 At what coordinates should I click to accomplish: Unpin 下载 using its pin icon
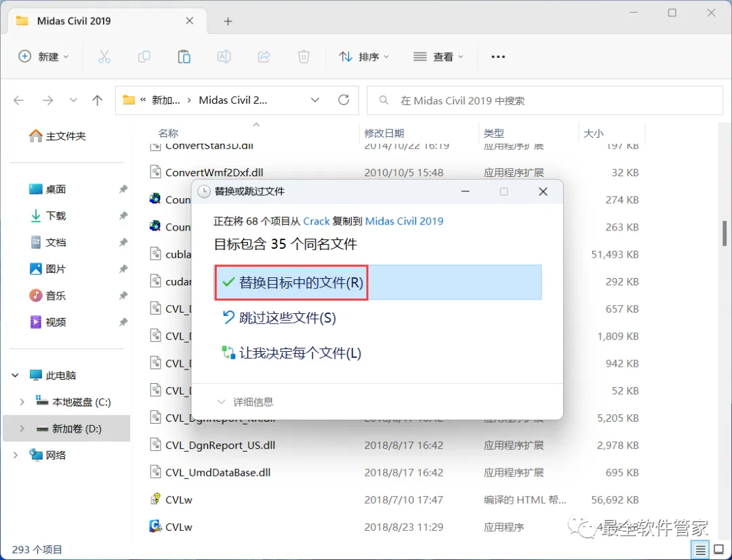(123, 216)
